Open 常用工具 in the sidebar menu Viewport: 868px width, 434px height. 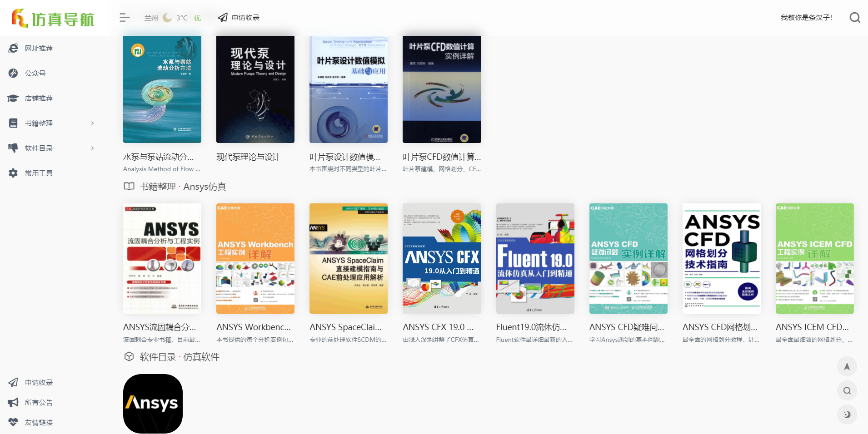39,173
